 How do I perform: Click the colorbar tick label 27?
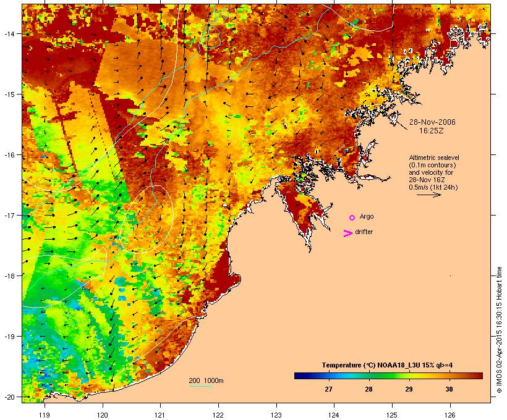coord(328,389)
